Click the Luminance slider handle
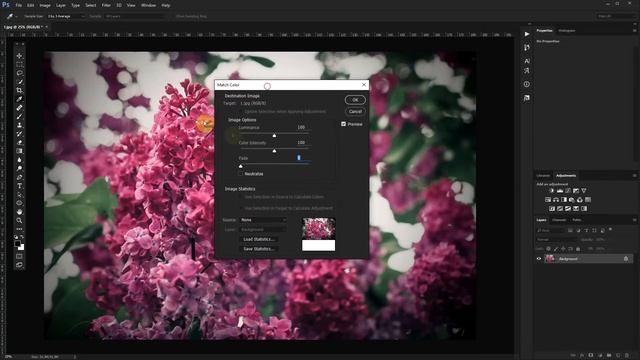The width and height of the screenshot is (640, 360). coord(274,135)
